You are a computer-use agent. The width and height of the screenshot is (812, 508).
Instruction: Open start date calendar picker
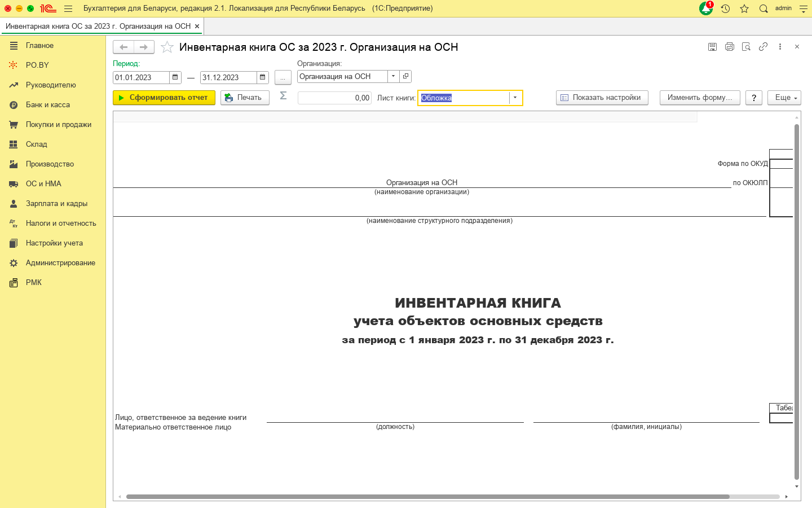[x=175, y=77]
